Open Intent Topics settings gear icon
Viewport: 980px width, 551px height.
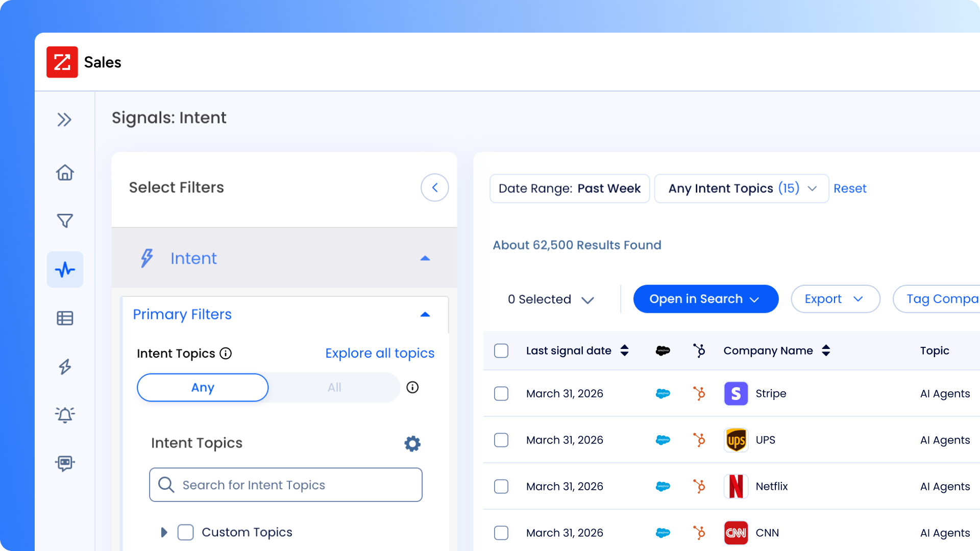[x=412, y=443]
